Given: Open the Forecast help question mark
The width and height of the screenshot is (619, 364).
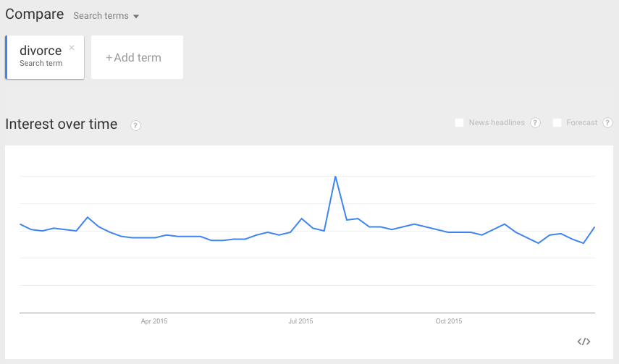Looking at the screenshot, I should tap(607, 123).
